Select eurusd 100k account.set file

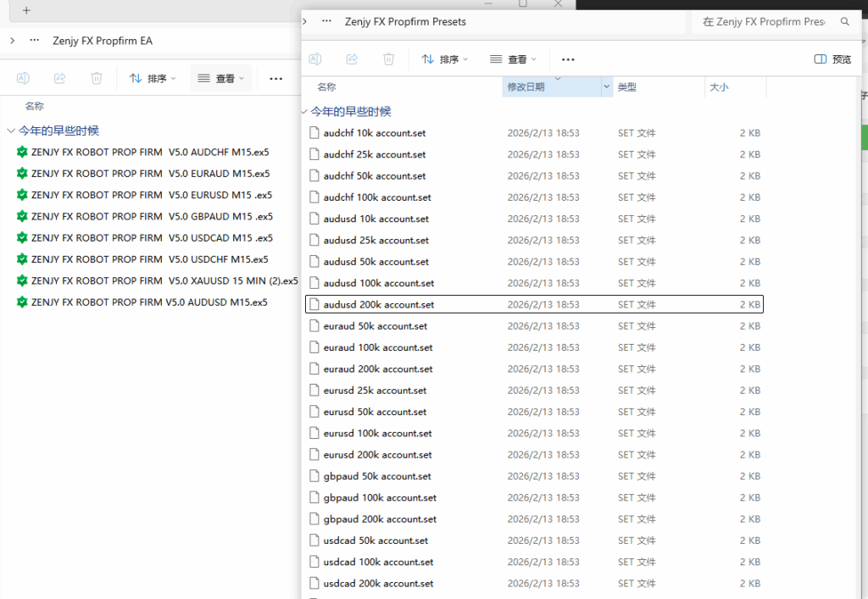click(x=377, y=433)
